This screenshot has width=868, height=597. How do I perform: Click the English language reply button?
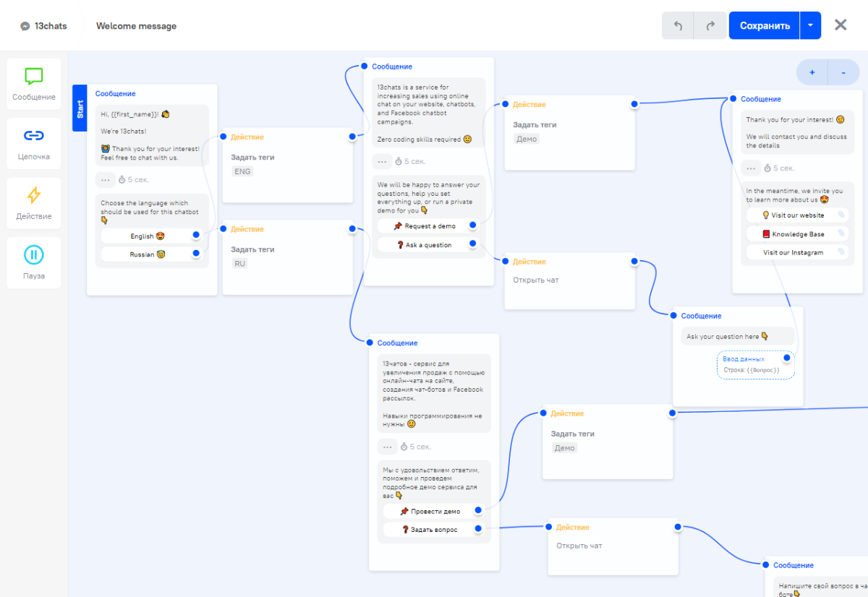point(148,236)
